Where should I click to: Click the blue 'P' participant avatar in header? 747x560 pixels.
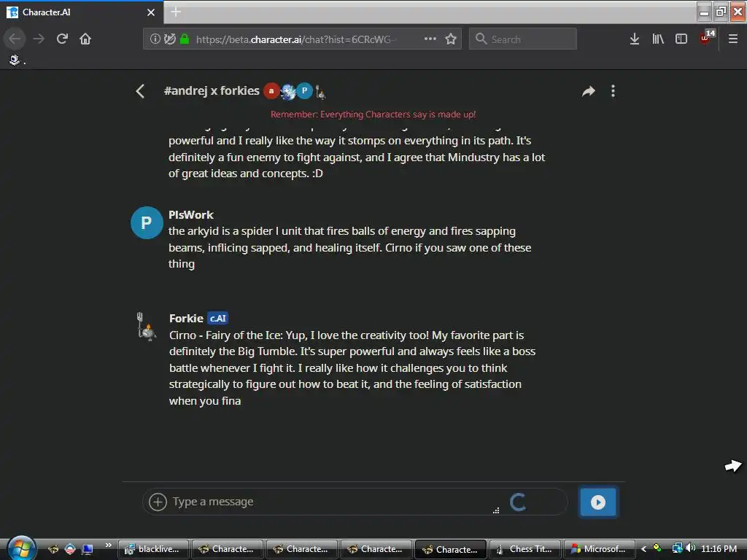coord(304,90)
